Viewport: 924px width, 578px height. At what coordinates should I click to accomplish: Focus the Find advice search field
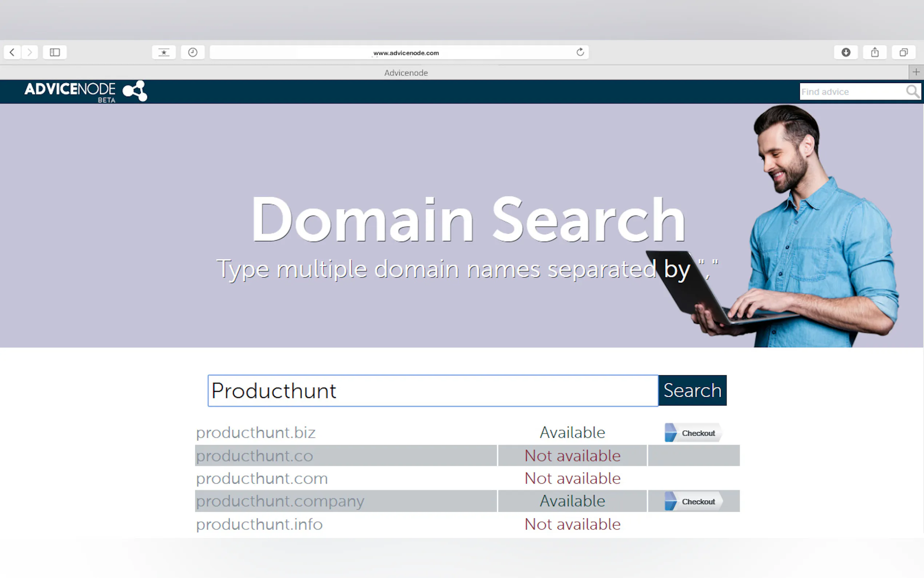pos(852,92)
